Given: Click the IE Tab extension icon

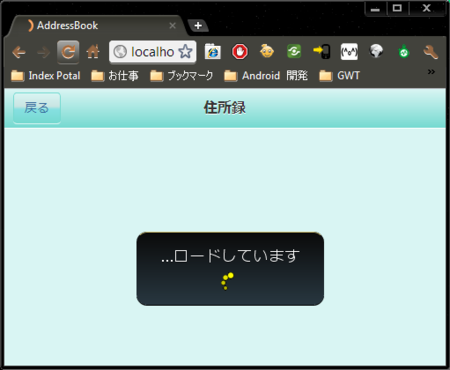Looking at the screenshot, I should 213,51.
